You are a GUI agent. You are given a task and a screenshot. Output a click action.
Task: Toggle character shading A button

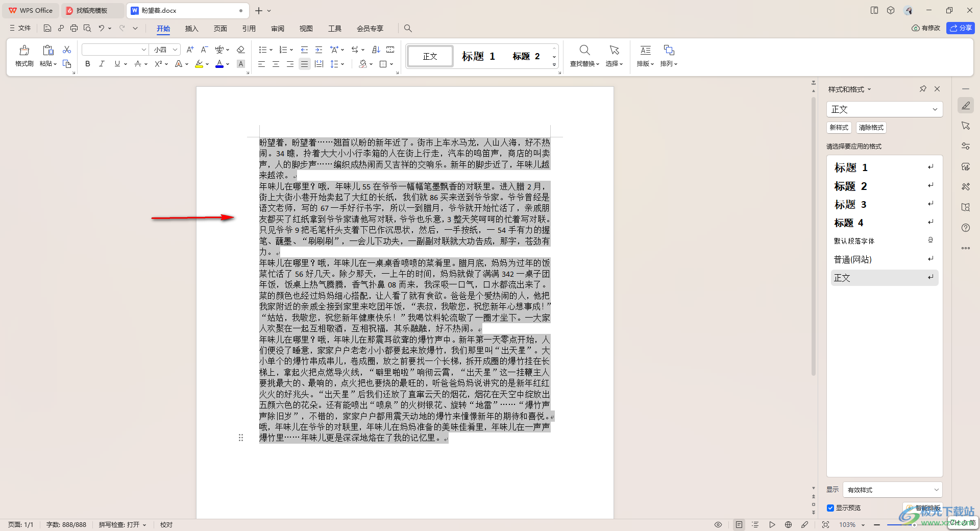click(241, 64)
